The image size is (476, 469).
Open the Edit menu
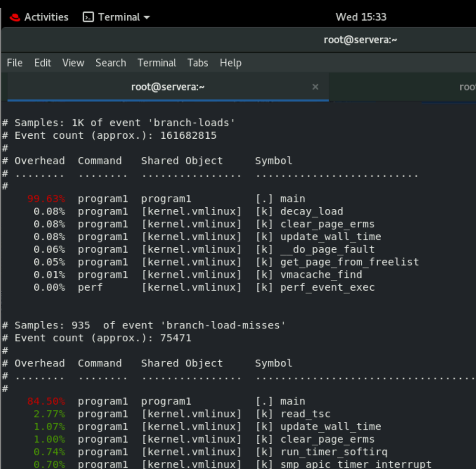point(42,63)
